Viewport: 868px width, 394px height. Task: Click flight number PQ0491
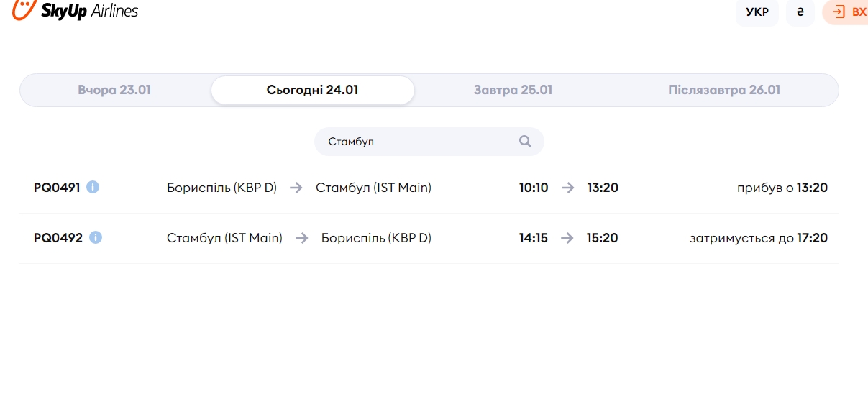click(57, 188)
